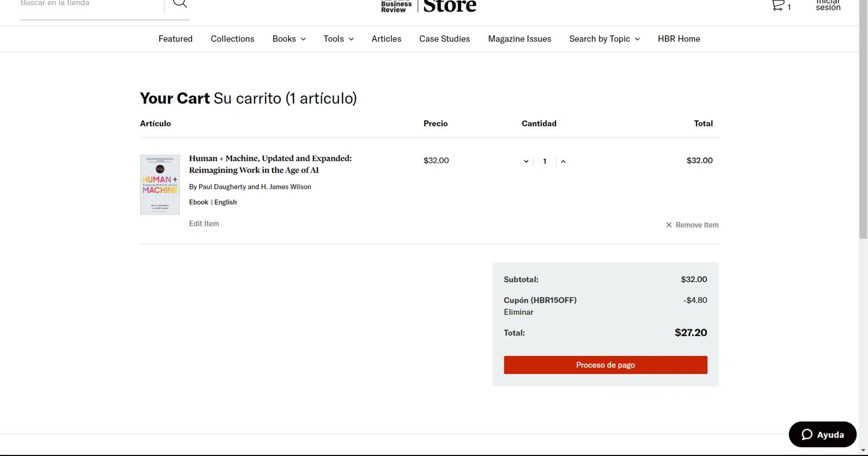Click the Remove Item link

point(697,225)
